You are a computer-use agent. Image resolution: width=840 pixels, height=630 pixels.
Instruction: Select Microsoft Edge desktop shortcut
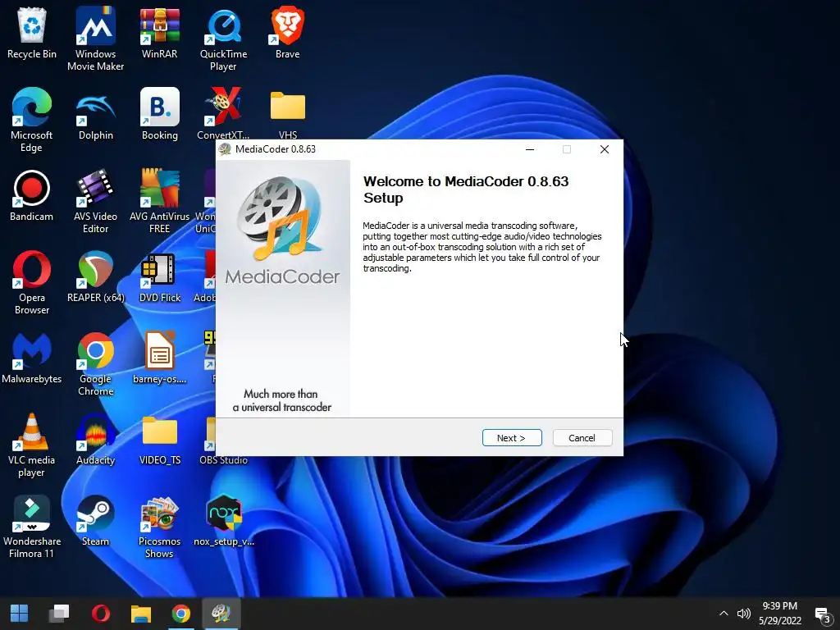[32, 120]
